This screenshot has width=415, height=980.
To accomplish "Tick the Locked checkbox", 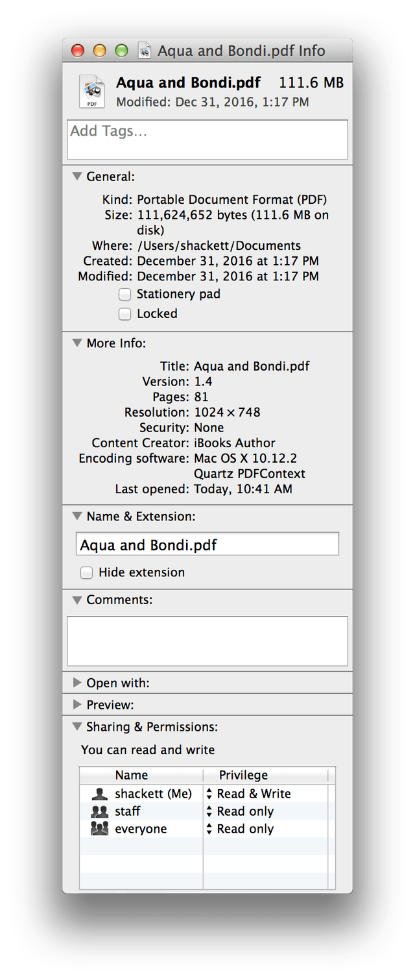I will click(124, 314).
